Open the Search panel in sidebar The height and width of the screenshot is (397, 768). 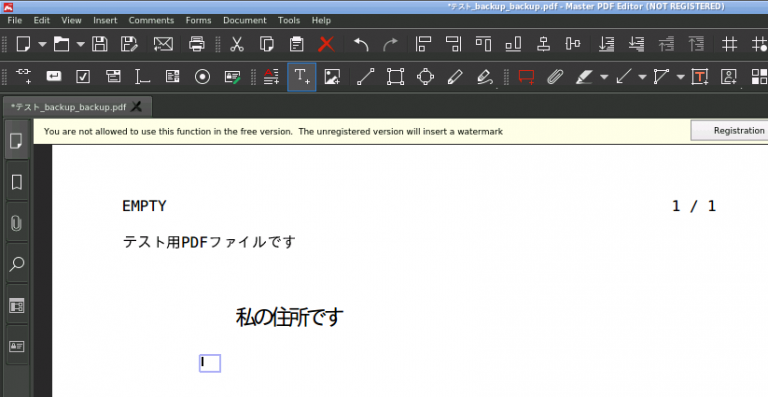coord(17,264)
